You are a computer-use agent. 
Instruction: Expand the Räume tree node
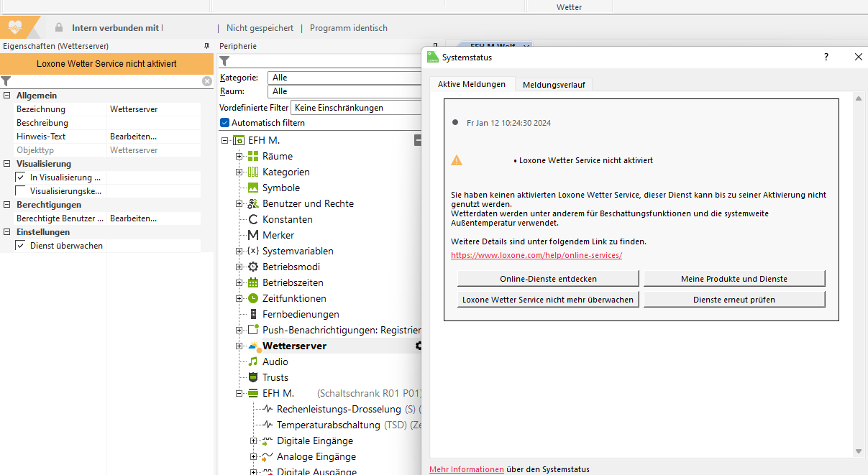tap(239, 156)
